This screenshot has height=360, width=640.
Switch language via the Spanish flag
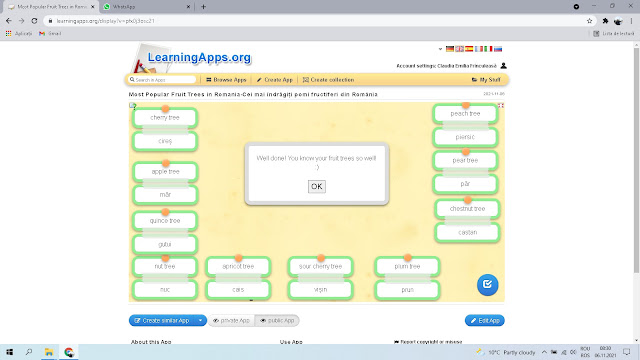click(469, 49)
